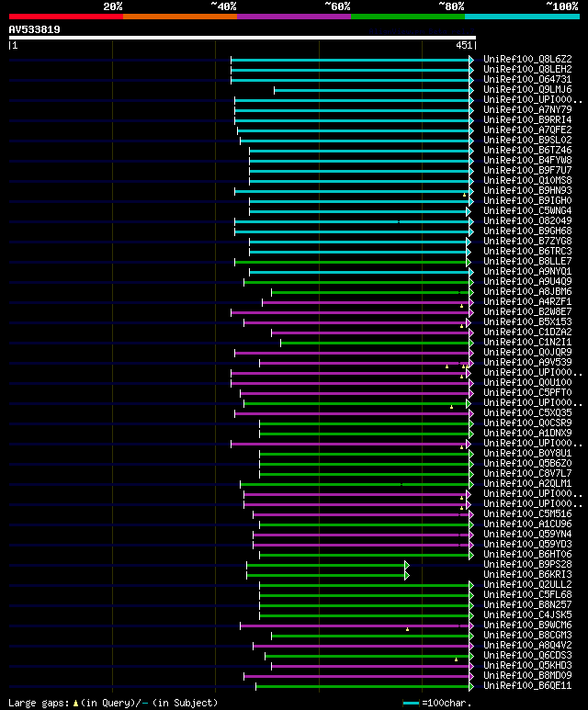The image size is (588, 710).
Task: Click the UniRef100_B6TRC3 label
Action: (x=527, y=252)
